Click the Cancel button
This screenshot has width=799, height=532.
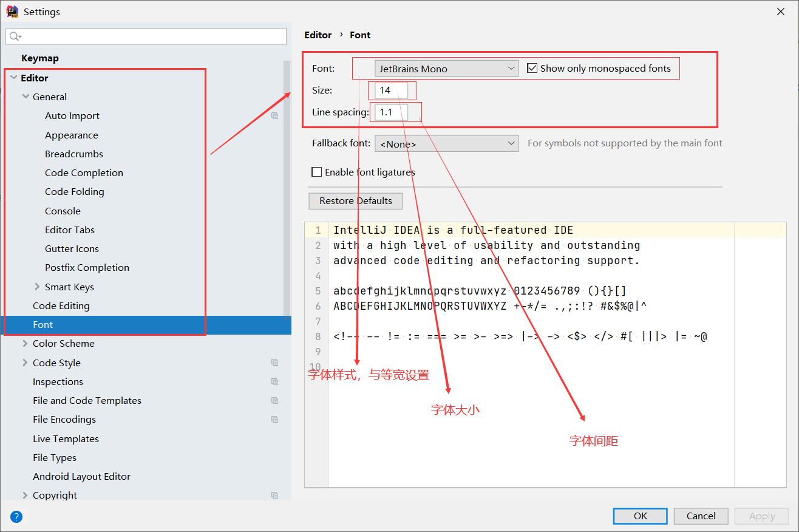(701, 516)
